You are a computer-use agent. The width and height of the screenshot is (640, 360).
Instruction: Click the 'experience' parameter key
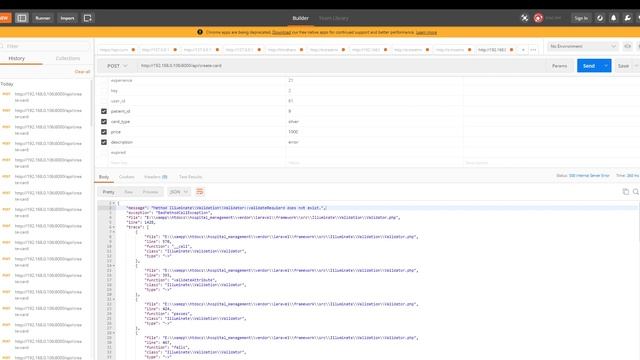[122, 80]
